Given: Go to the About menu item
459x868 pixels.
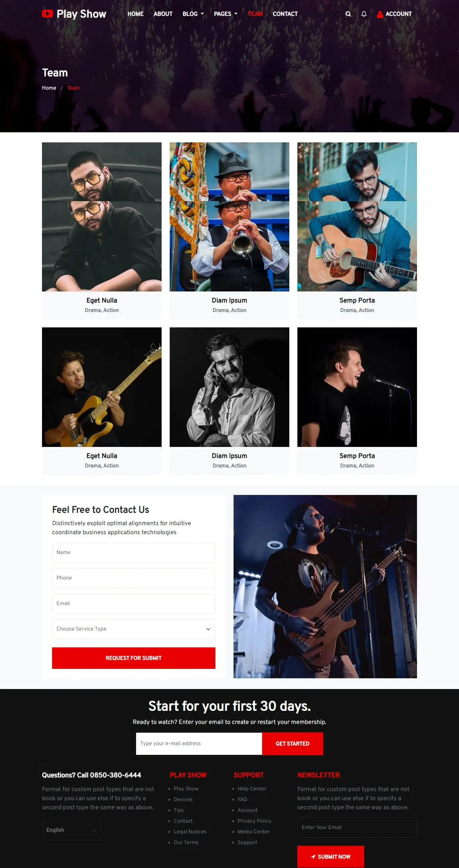Looking at the screenshot, I should [x=163, y=14].
